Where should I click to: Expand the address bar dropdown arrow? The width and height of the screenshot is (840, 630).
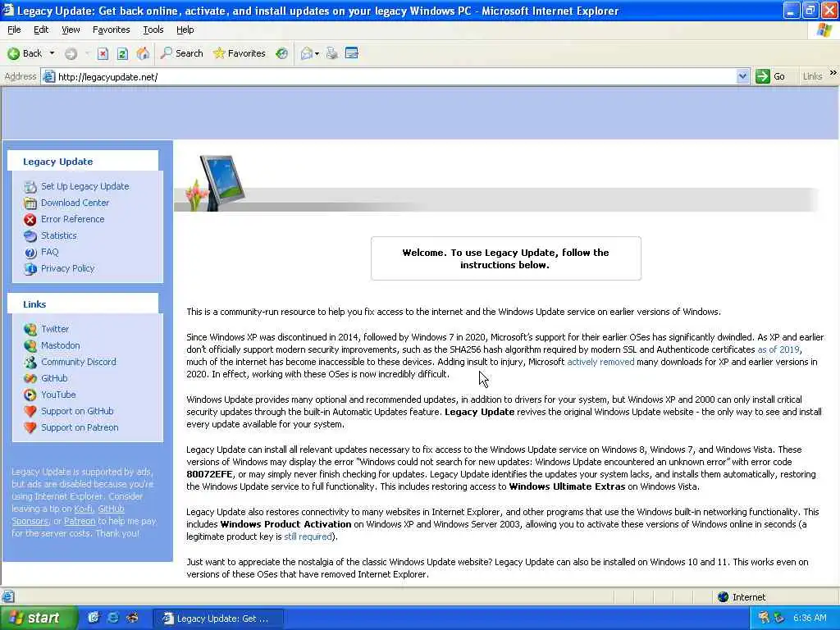[742, 76]
